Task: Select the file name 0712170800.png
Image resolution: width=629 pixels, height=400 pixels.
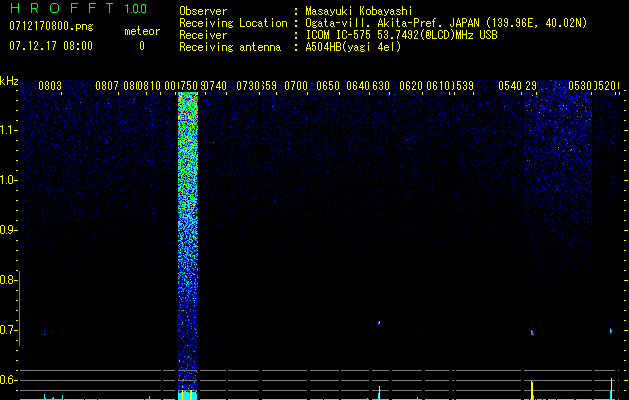Action: click(51, 27)
